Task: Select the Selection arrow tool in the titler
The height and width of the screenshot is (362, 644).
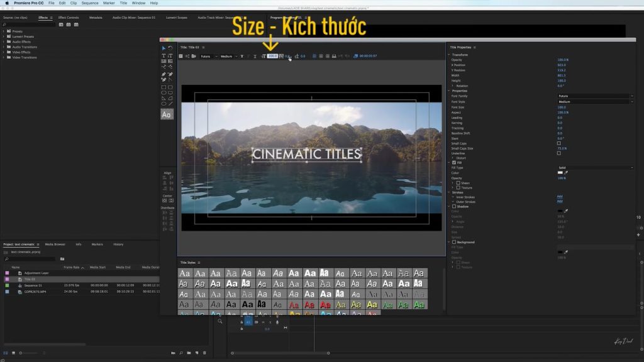Action: tap(164, 47)
